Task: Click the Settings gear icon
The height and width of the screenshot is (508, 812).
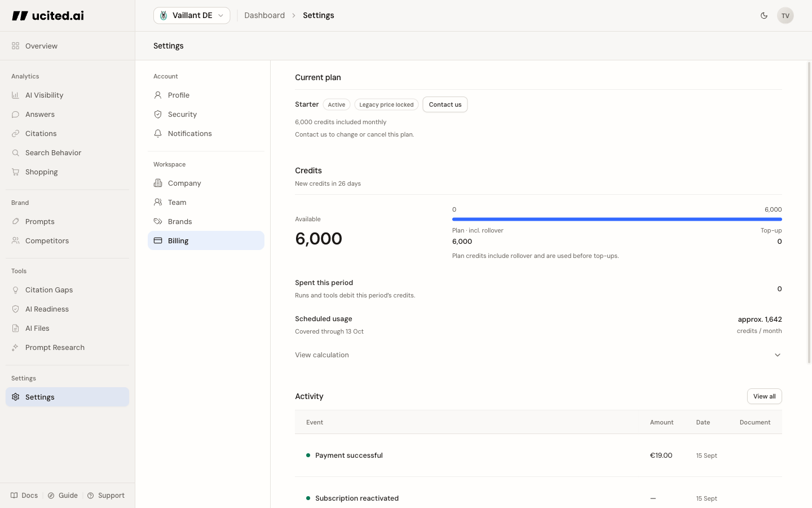Action: pos(15,397)
